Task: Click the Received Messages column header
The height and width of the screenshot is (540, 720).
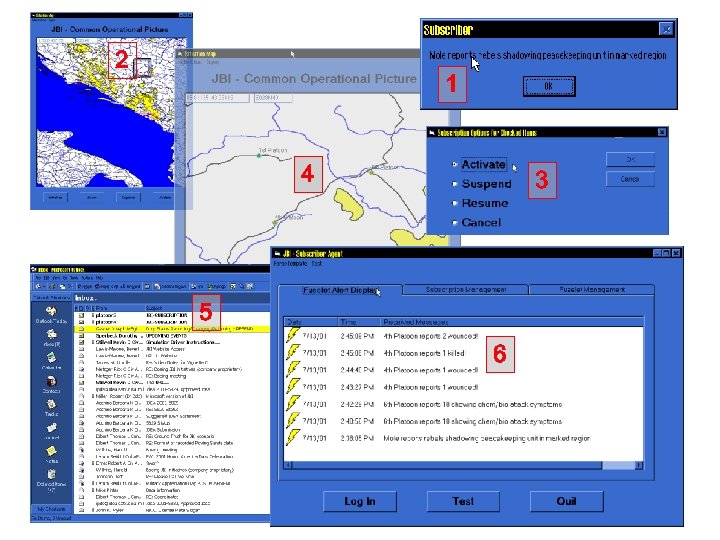Action: click(512, 322)
